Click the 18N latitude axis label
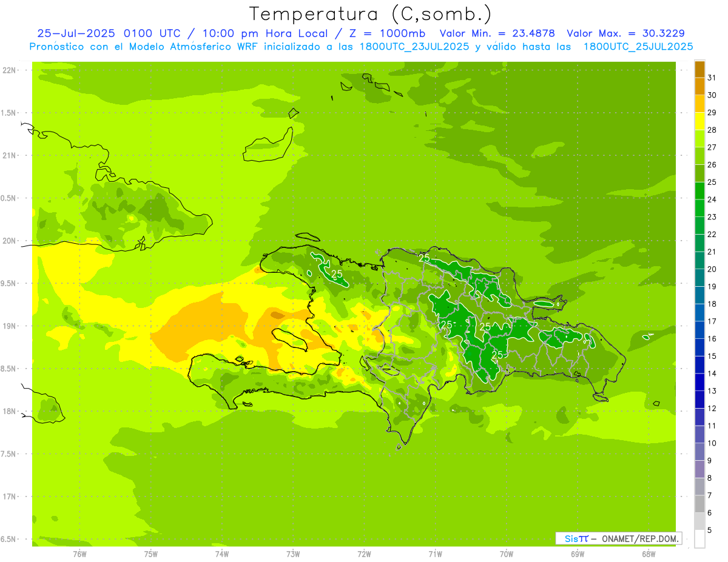Image resolution: width=728 pixels, height=562 pixels. coord(10,412)
